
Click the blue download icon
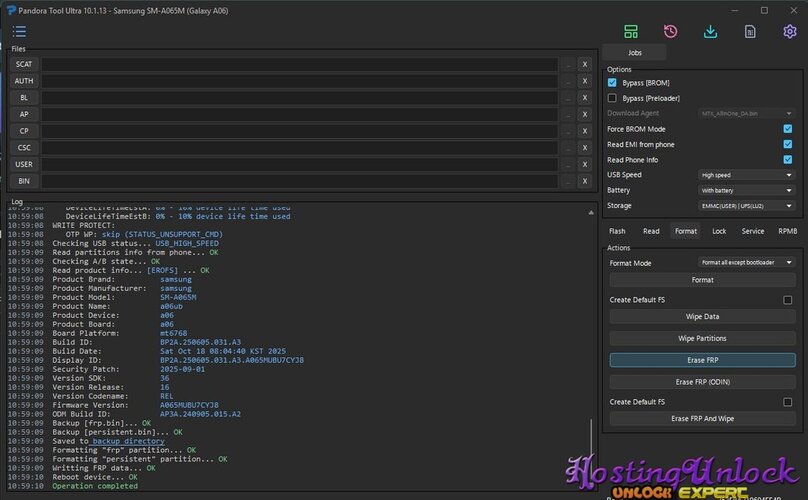pyautogui.click(x=710, y=31)
